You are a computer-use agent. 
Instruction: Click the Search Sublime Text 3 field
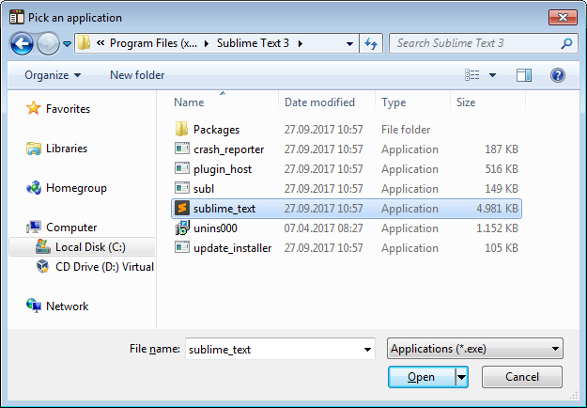click(475, 43)
